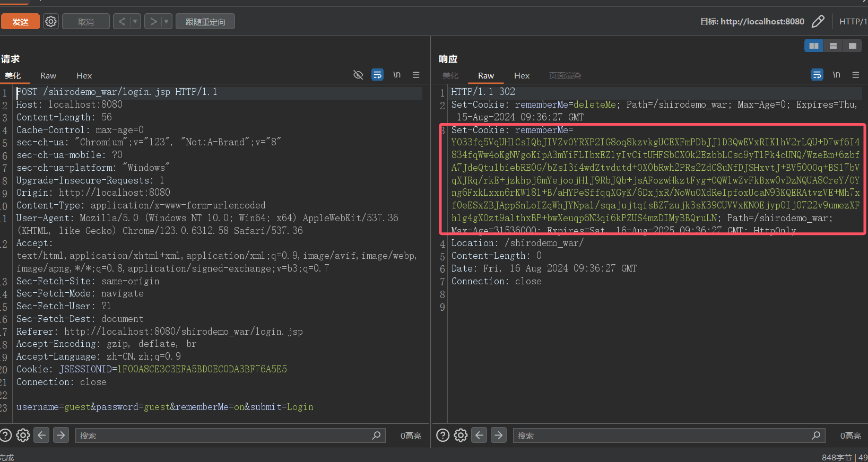Go to next match in request search
This screenshot has height=462, width=868.
tap(61, 435)
